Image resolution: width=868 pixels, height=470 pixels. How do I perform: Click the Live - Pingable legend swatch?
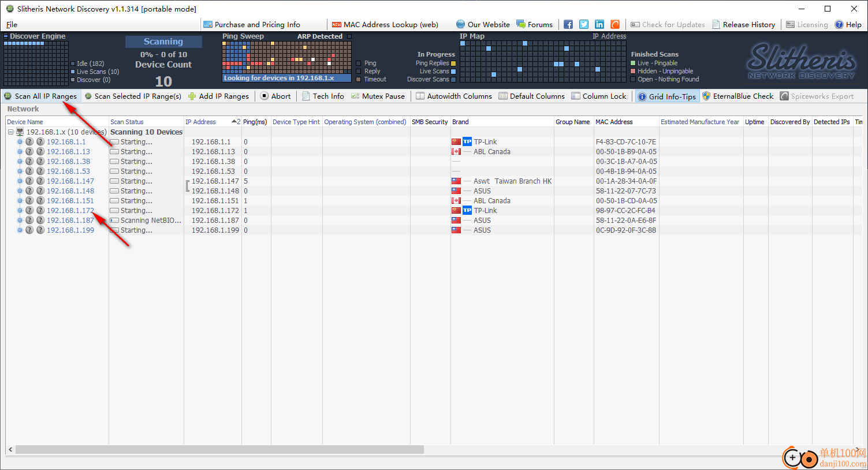pyautogui.click(x=633, y=64)
